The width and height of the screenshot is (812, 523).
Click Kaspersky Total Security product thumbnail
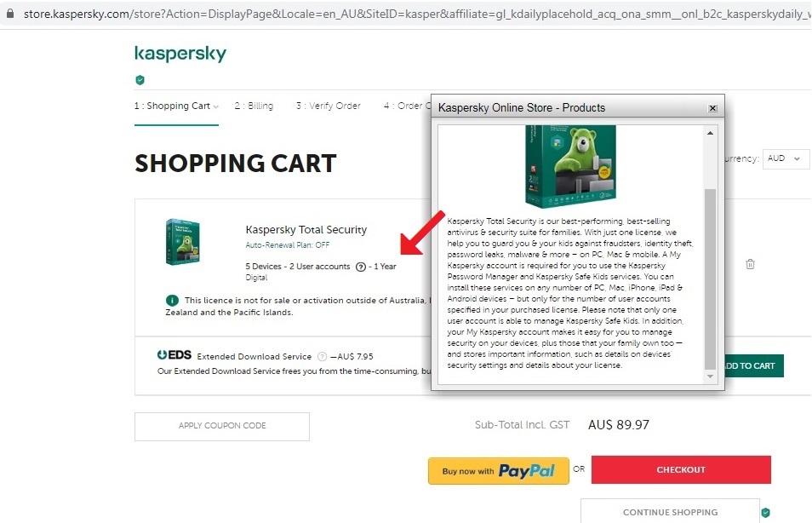pyautogui.click(x=182, y=242)
